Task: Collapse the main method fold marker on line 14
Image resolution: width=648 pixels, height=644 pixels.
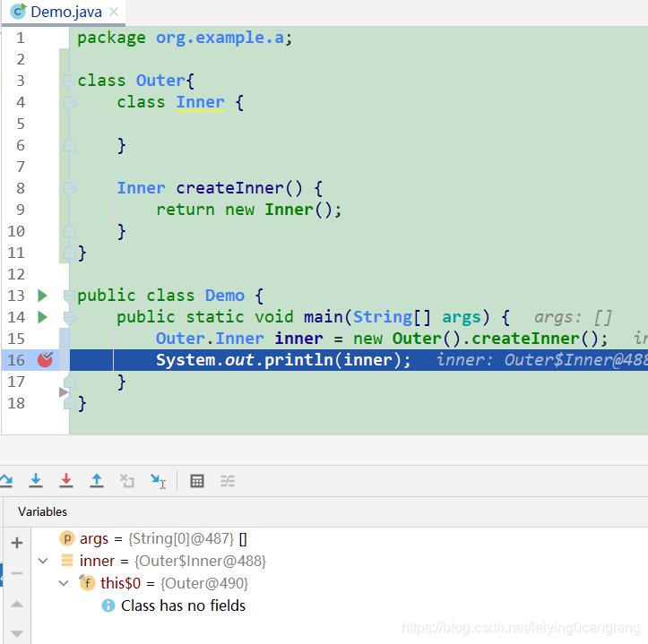Action: pos(69,317)
